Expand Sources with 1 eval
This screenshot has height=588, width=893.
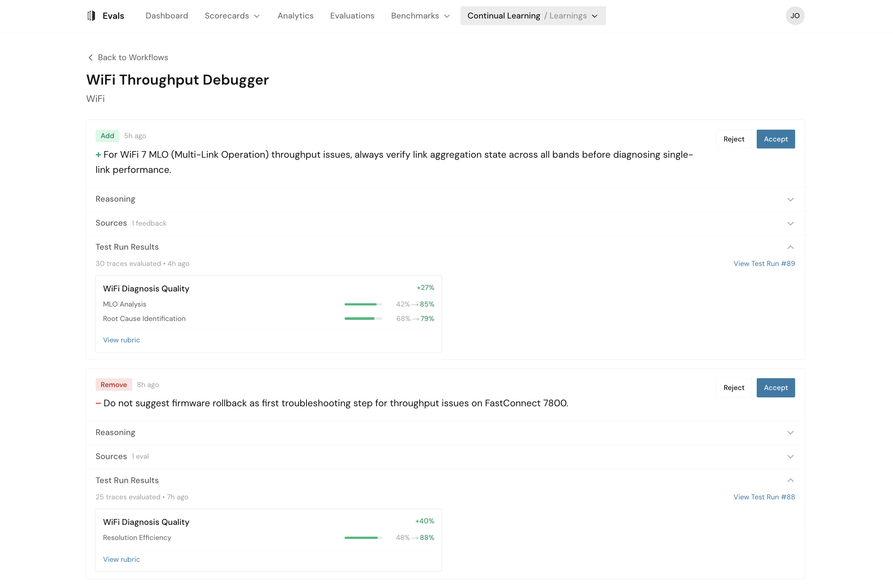[x=790, y=457]
